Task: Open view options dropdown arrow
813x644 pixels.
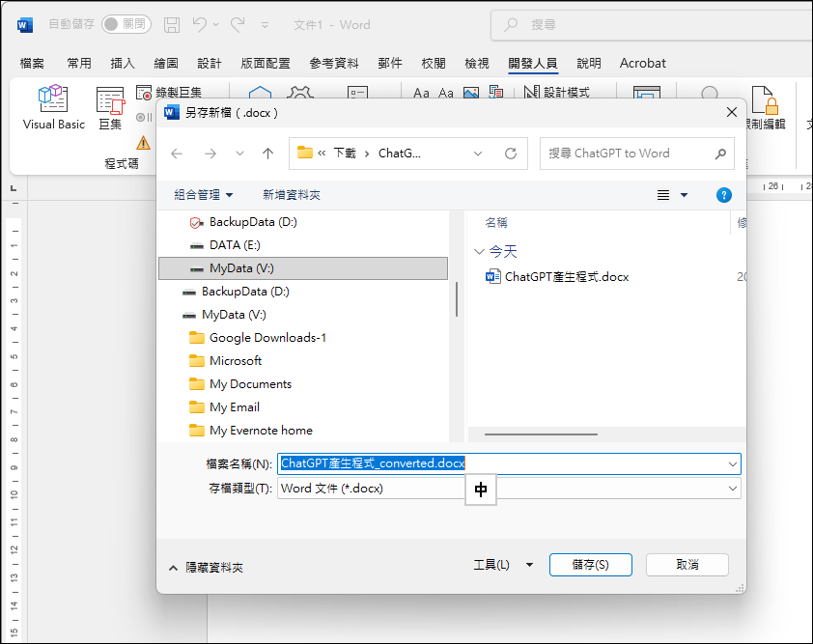Action: click(684, 195)
